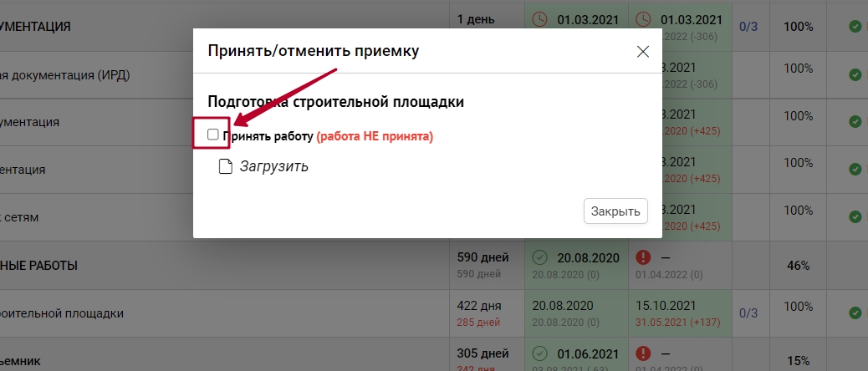This screenshot has height=371, width=868.
Task: Click the red warning icon in the 46% row
Action: (x=644, y=257)
